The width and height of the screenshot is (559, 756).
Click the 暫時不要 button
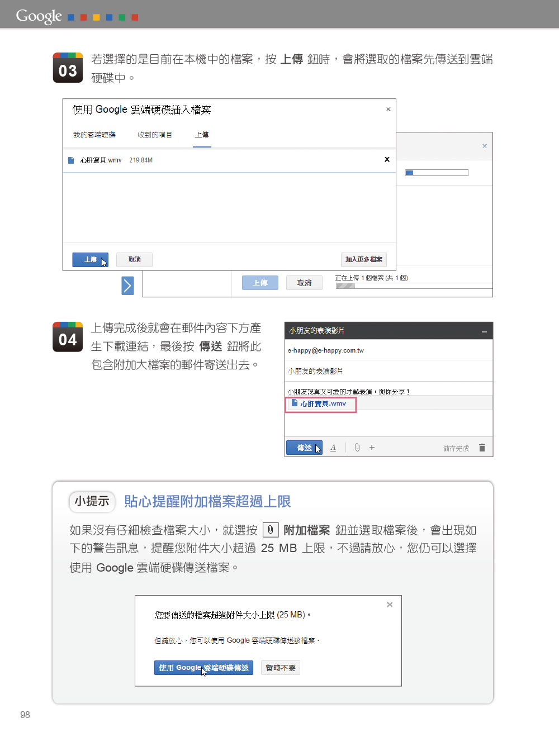tap(281, 668)
